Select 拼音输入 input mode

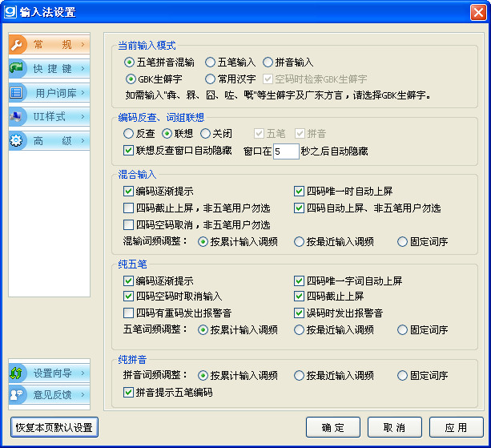(x=288, y=63)
